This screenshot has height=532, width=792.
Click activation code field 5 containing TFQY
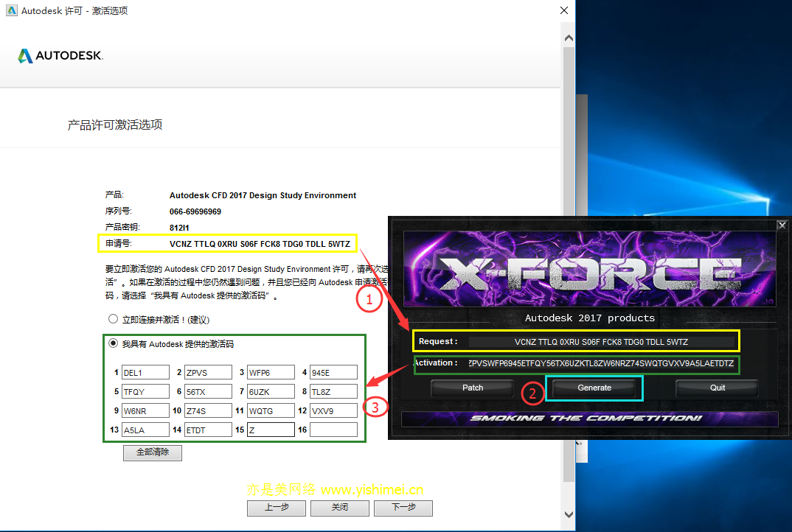click(x=145, y=392)
